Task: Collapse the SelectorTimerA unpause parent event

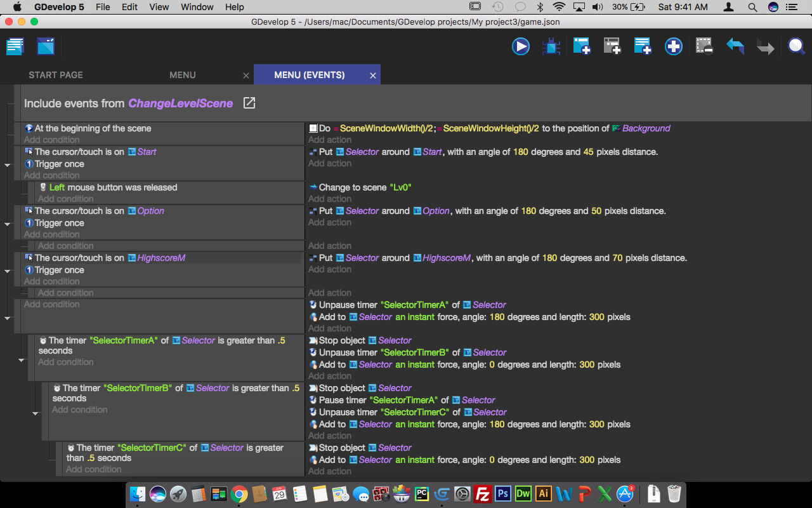Action: [x=8, y=317]
